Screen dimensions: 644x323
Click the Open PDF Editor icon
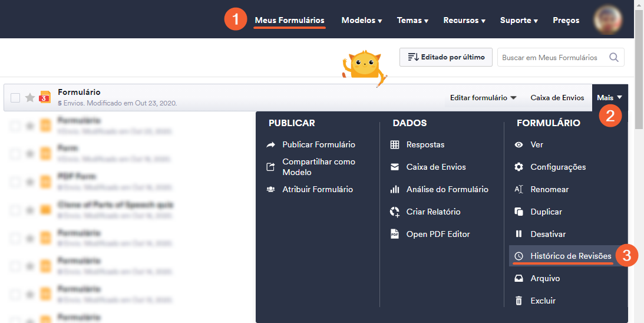[395, 234]
